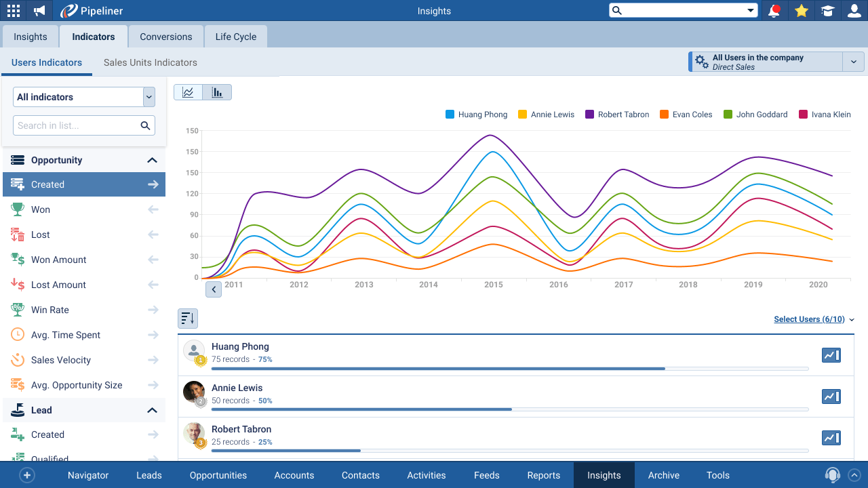Expand the All Users in the company selector

(853, 62)
